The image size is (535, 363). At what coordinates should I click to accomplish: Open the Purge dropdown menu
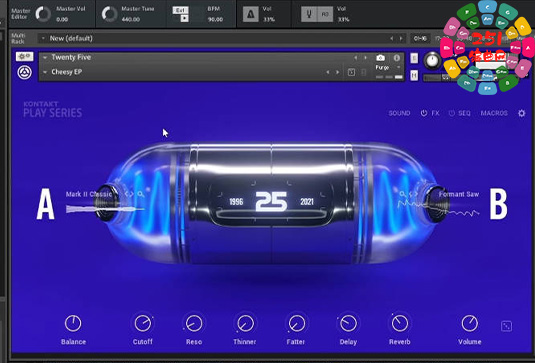pyautogui.click(x=388, y=68)
